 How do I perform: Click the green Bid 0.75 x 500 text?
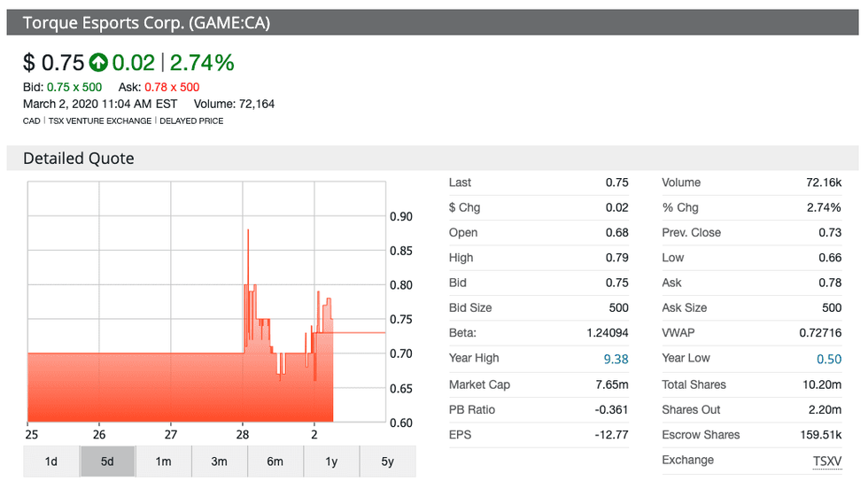tap(74, 87)
